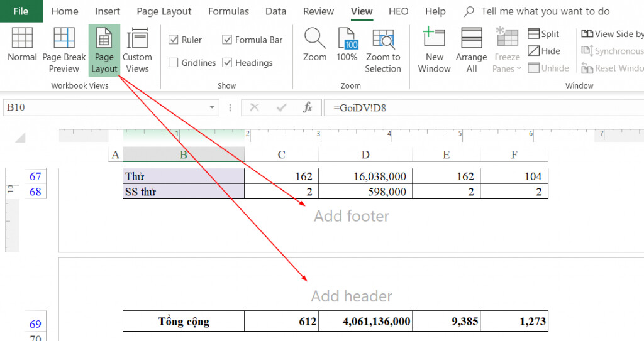The image size is (644, 341).
Task: Open the Page Layout ribbon tab
Action: click(x=164, y=11)
